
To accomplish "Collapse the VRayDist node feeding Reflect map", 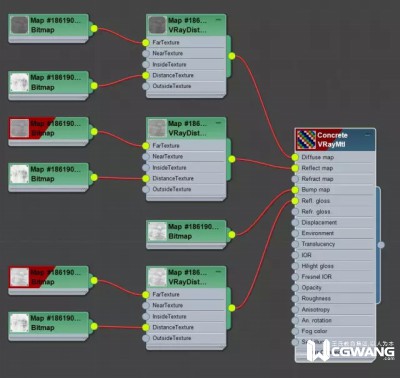I will [218, 123].
